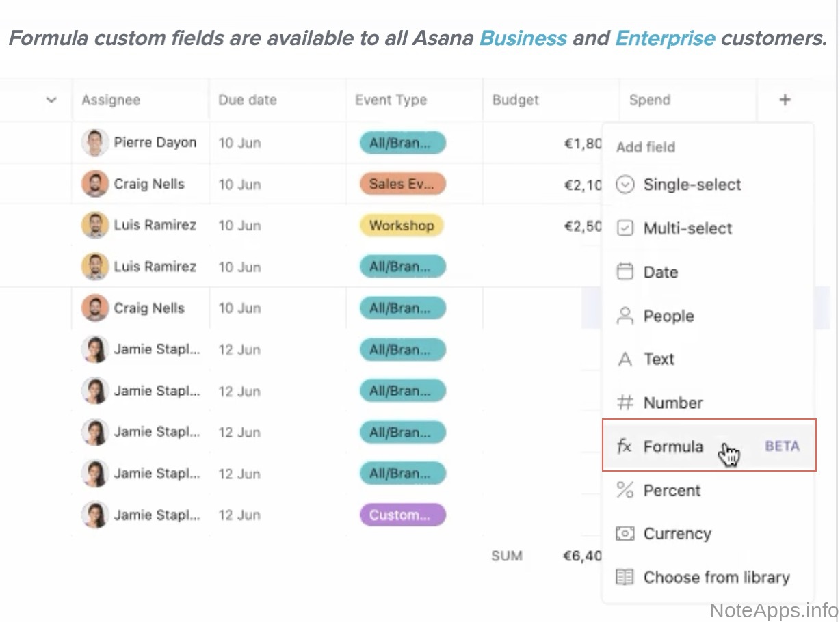The image size is (840, 622).
Task: Click the People field icon
Action: (x=625, y=316)
